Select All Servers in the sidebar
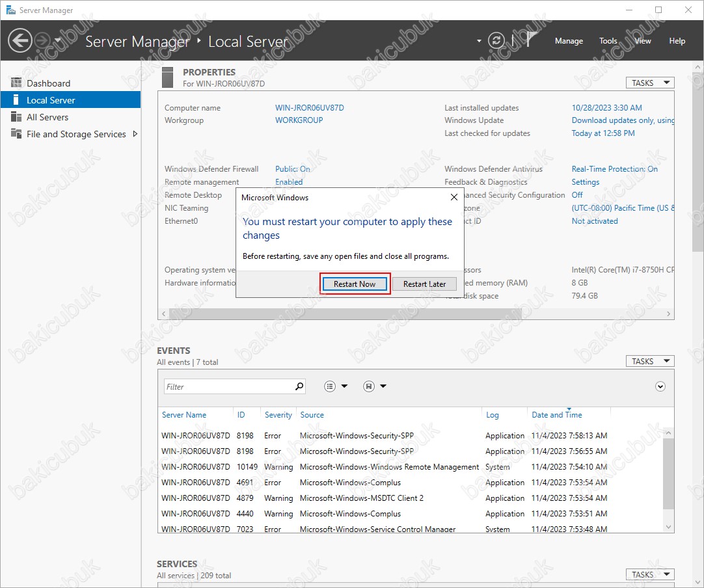The height and width of the screenshot is (588, 704). [x=70, y=117]
